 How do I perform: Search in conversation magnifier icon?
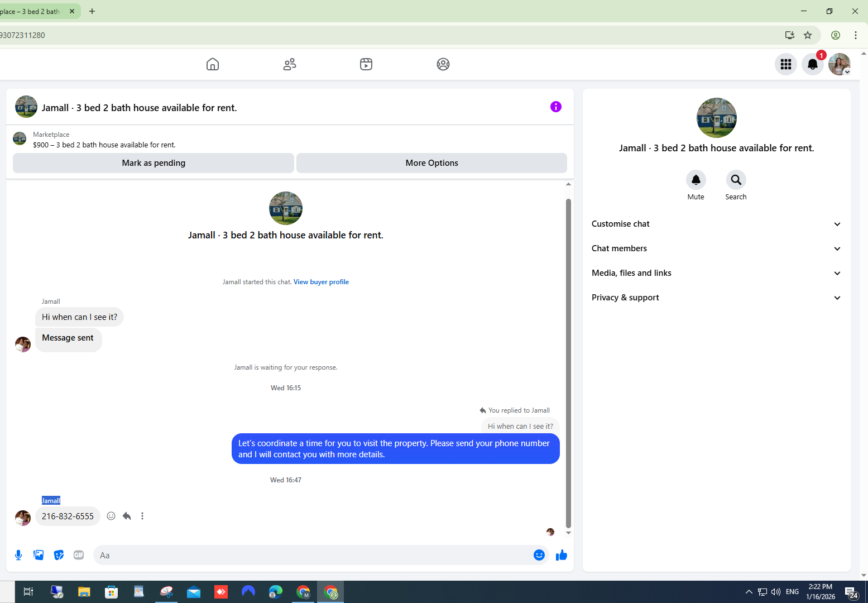736,180
